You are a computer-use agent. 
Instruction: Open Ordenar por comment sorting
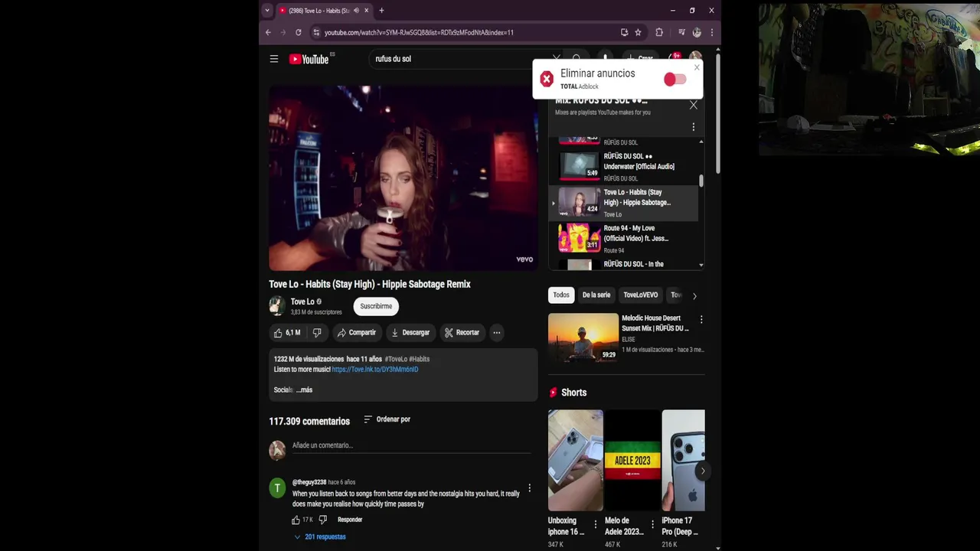click(387, 419)
